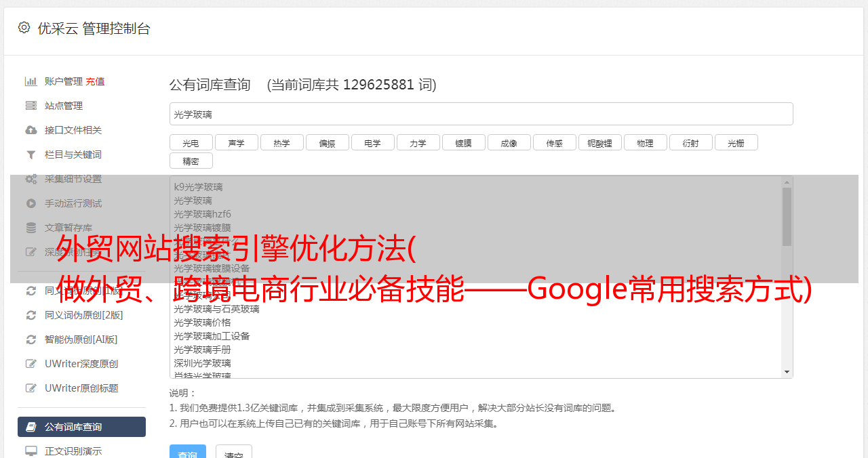Click the red 充值 recharge link

point(95,81)
